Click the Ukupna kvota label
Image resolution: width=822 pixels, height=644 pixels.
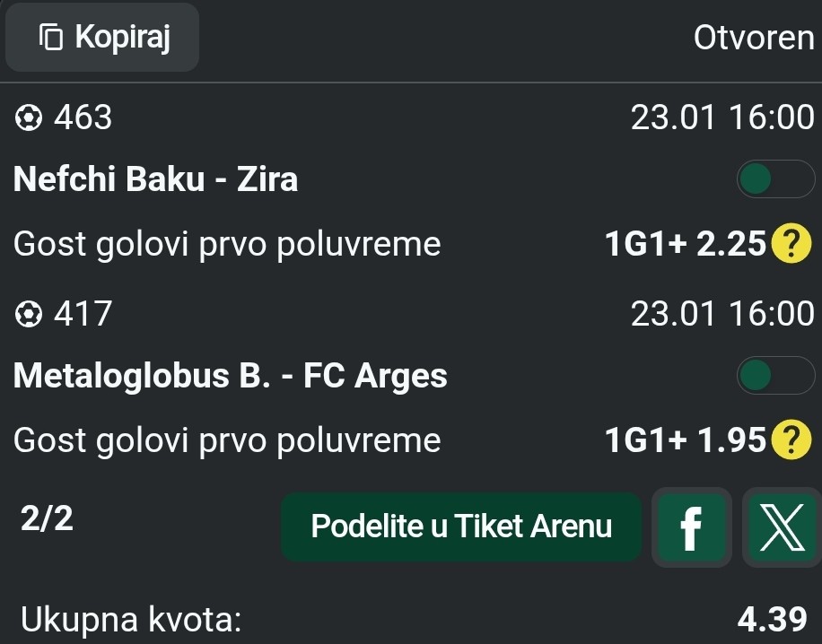(130, 619)
